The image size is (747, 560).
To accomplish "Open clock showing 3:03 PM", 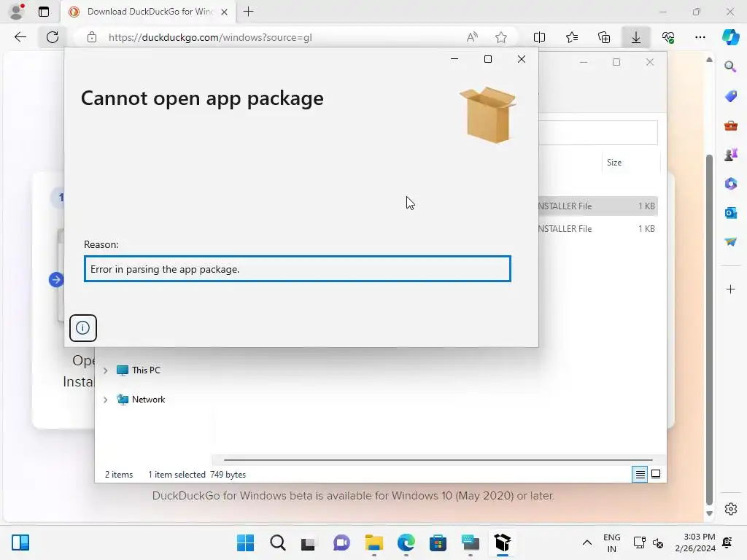I will click(x=695, y=542).
